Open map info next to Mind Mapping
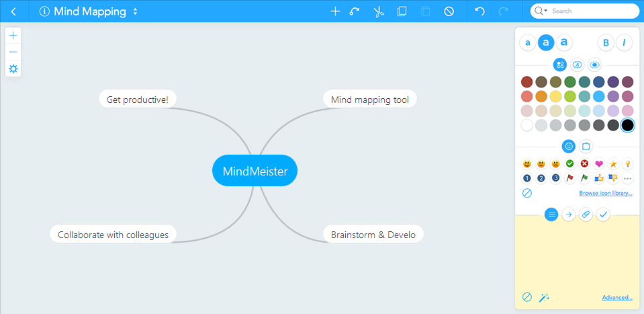Screen dimensions: 644x314 point(44,11)
